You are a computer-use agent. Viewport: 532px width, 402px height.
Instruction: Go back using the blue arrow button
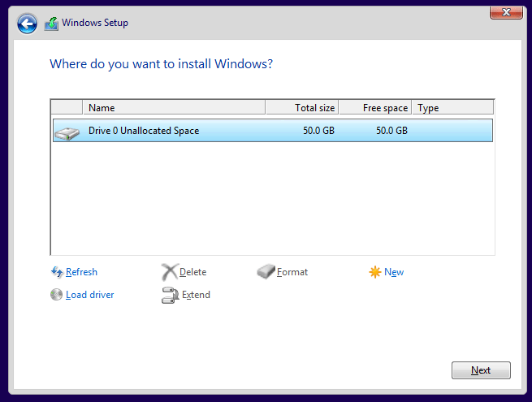[27, 24]
